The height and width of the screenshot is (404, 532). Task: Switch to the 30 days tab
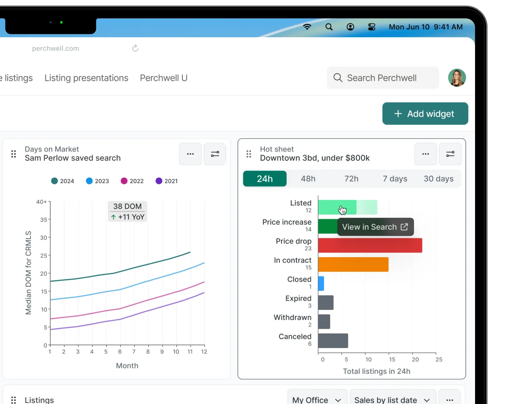[x=438, y=179]
